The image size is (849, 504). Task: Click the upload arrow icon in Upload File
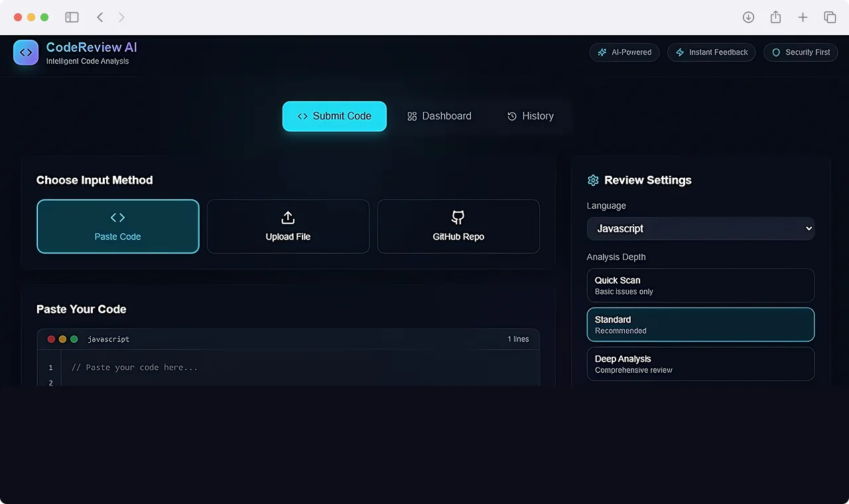(288, 218)
